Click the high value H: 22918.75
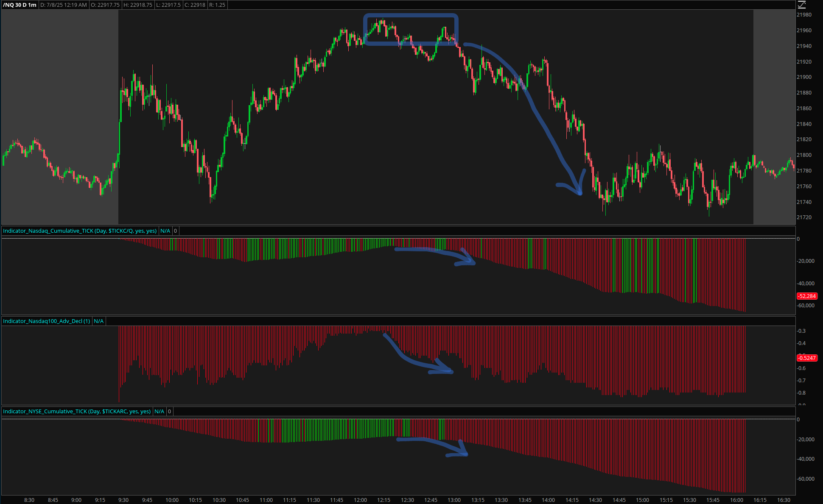Viewport: 823px width, 504px height. (138, 5)
